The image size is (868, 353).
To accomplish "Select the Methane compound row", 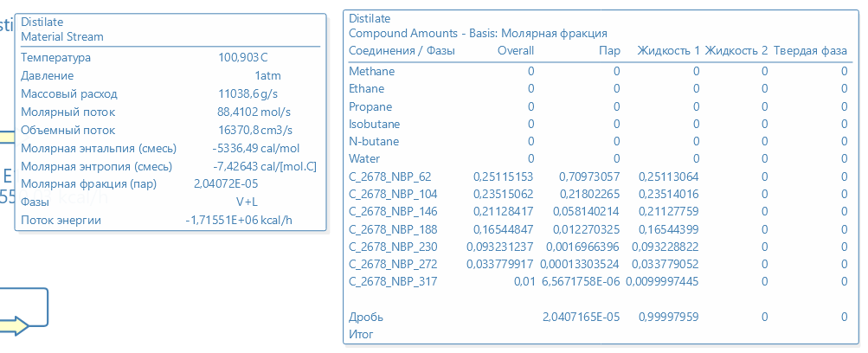I will [x=372, y=71].
